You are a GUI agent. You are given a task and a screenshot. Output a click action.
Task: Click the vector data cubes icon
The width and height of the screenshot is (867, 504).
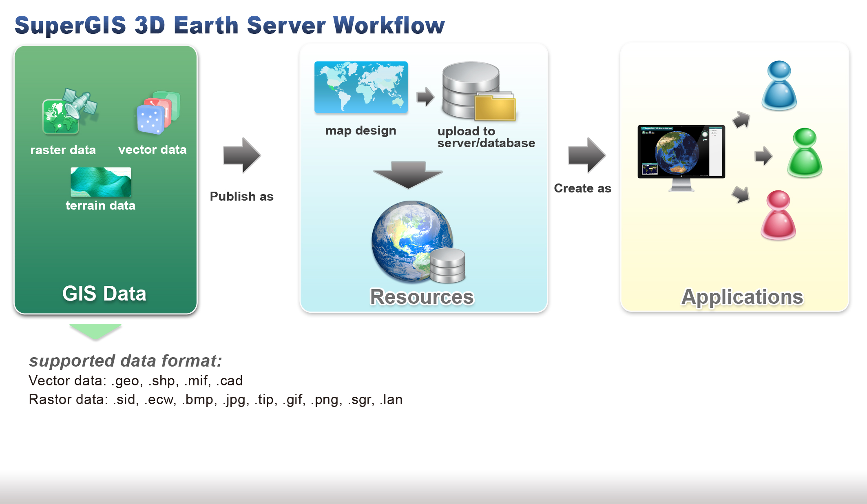pyautogui.click(x=158, y=113)
